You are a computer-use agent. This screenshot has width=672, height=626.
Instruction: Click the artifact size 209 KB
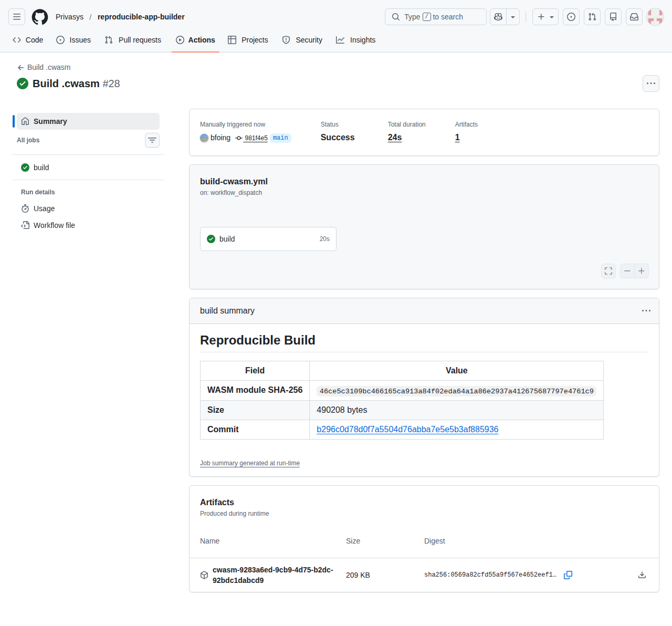(358, 575)
